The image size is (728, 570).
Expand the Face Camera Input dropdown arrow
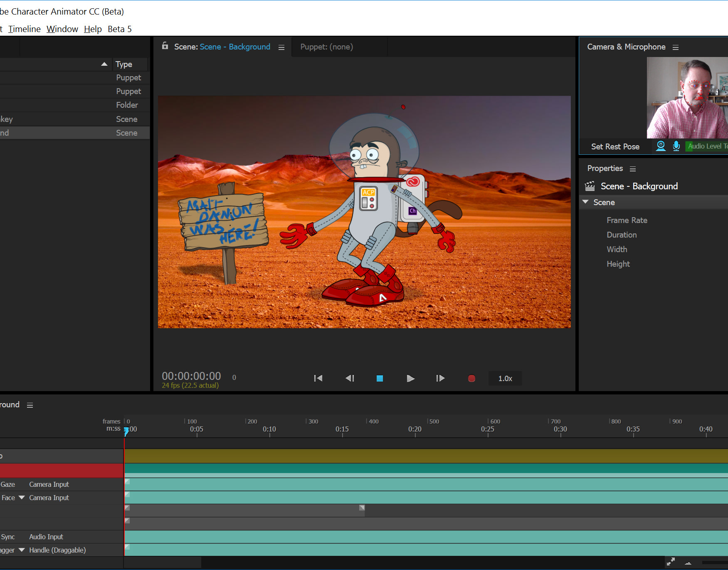point(22,498)
